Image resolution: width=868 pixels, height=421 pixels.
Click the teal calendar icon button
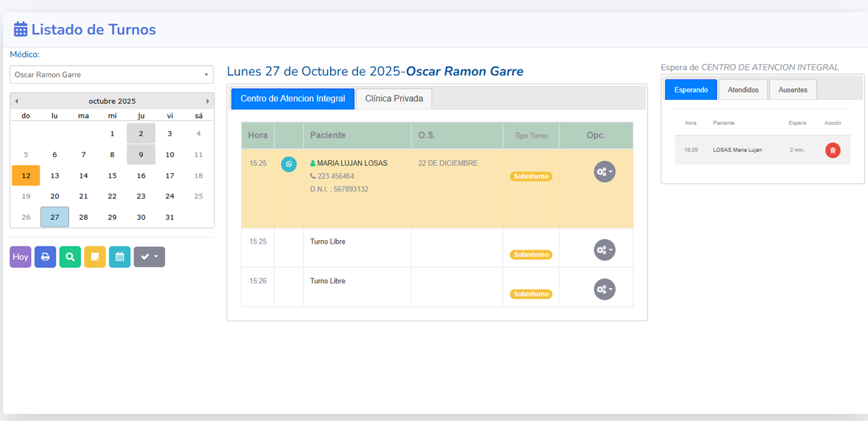coord(119,257)
